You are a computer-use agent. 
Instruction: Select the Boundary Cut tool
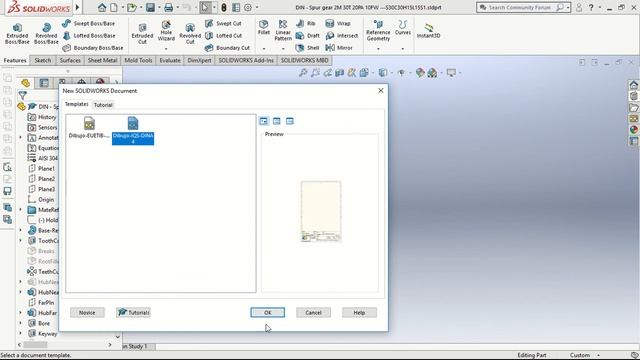click(227, 48)
